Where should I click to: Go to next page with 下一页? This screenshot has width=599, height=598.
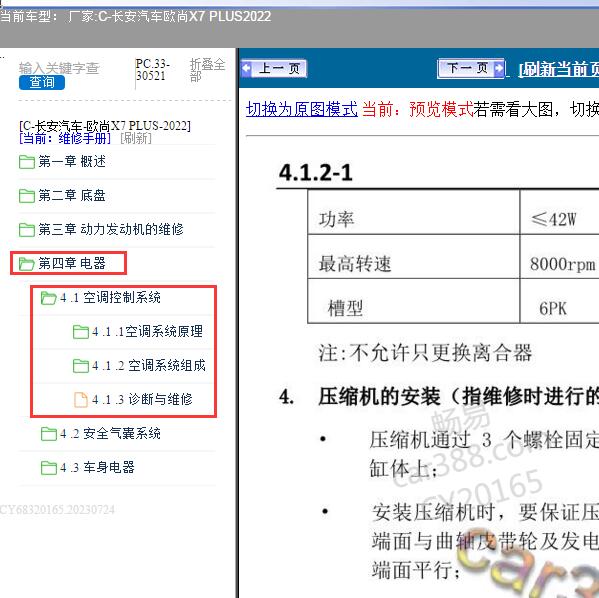471,68
